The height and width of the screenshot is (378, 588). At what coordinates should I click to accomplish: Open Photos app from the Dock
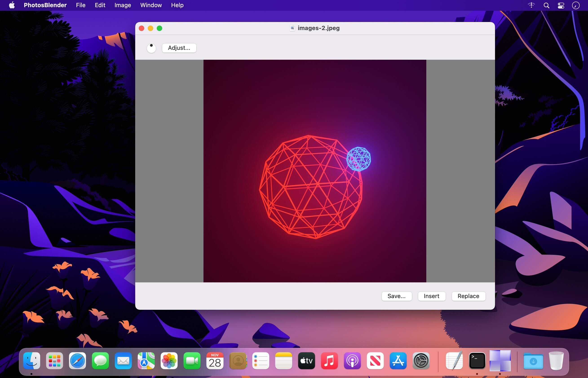169,360
